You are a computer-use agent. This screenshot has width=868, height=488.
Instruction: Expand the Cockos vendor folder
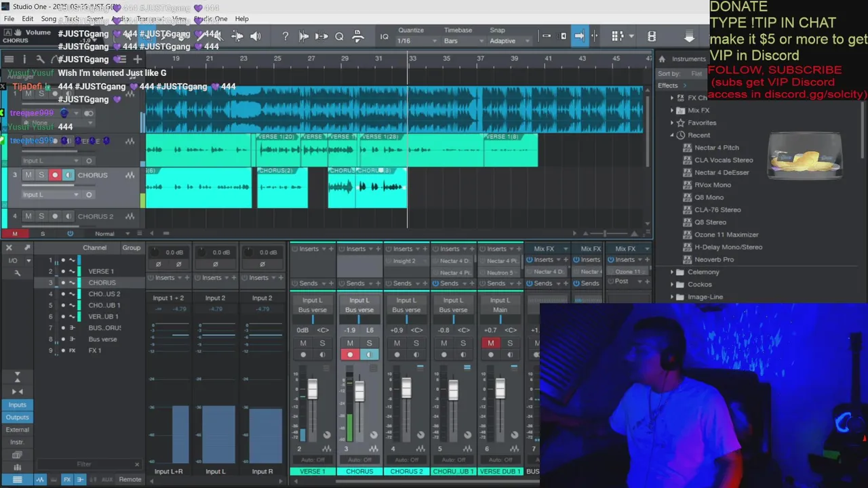click(672, 285)
